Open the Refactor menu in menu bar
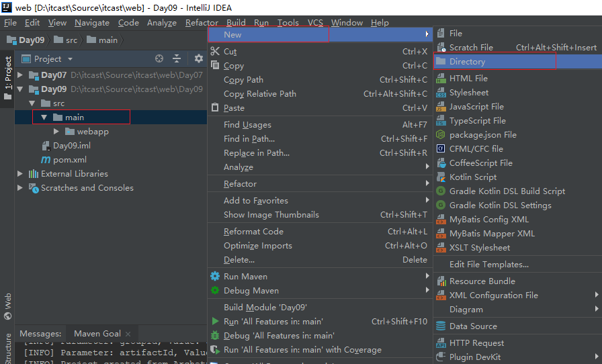This screenshot has height=364, width=602. click(202, 23)
